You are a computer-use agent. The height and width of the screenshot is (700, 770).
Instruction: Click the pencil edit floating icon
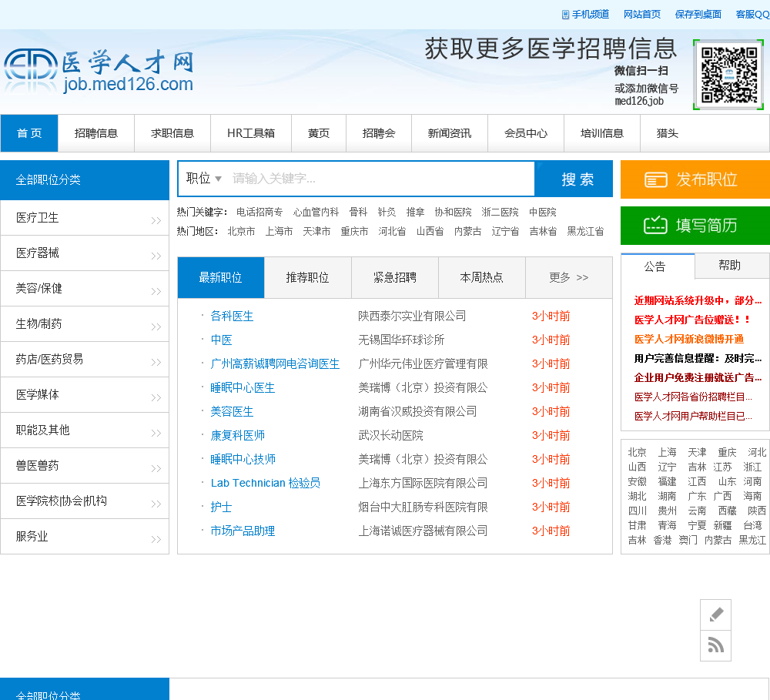[x=715, y=615]
